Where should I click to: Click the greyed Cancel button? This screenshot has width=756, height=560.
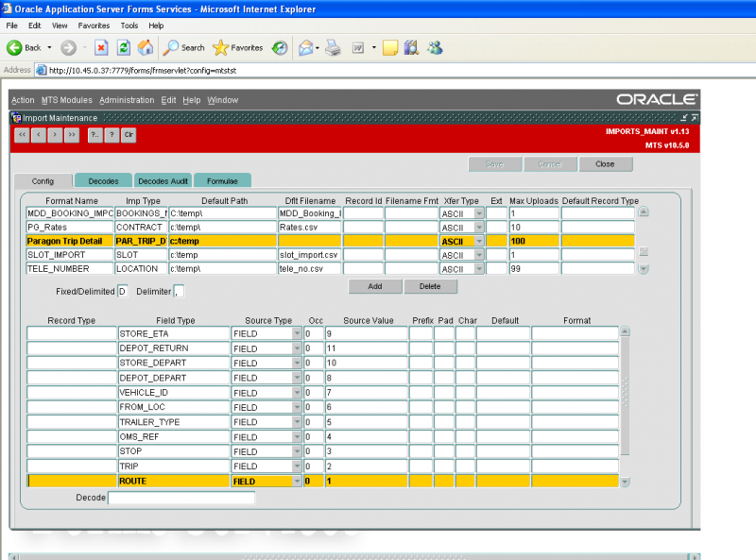click(x=550, y=164)
